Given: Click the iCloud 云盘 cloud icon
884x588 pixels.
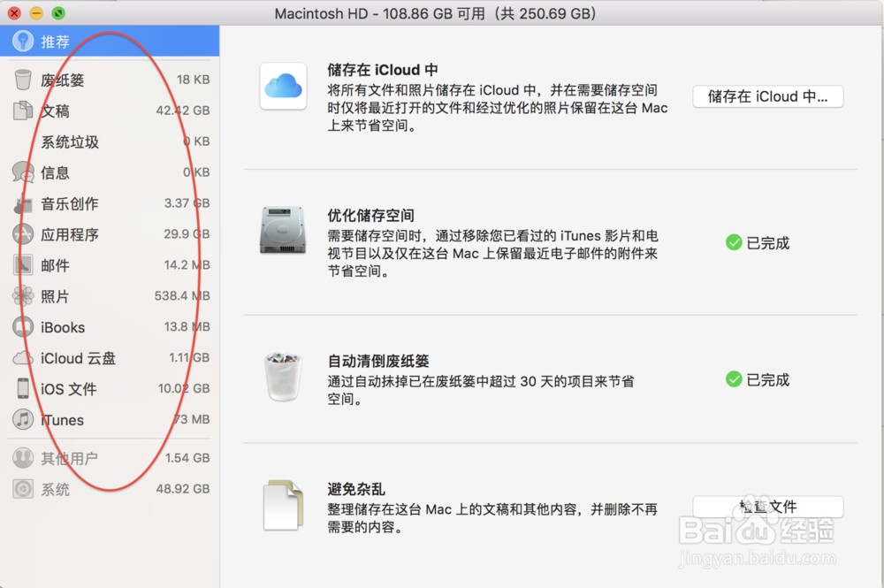Looking at the screenshot, I should [x=23, y=358].
